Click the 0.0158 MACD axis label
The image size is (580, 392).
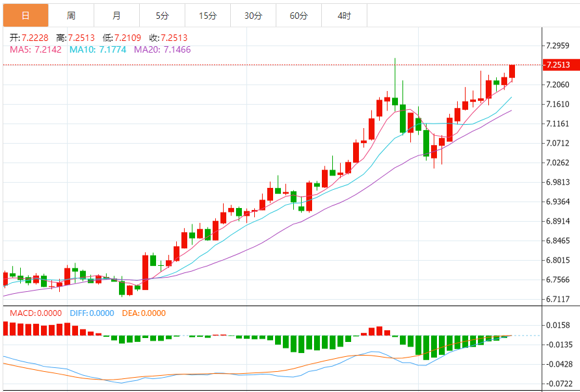point(558,326)
